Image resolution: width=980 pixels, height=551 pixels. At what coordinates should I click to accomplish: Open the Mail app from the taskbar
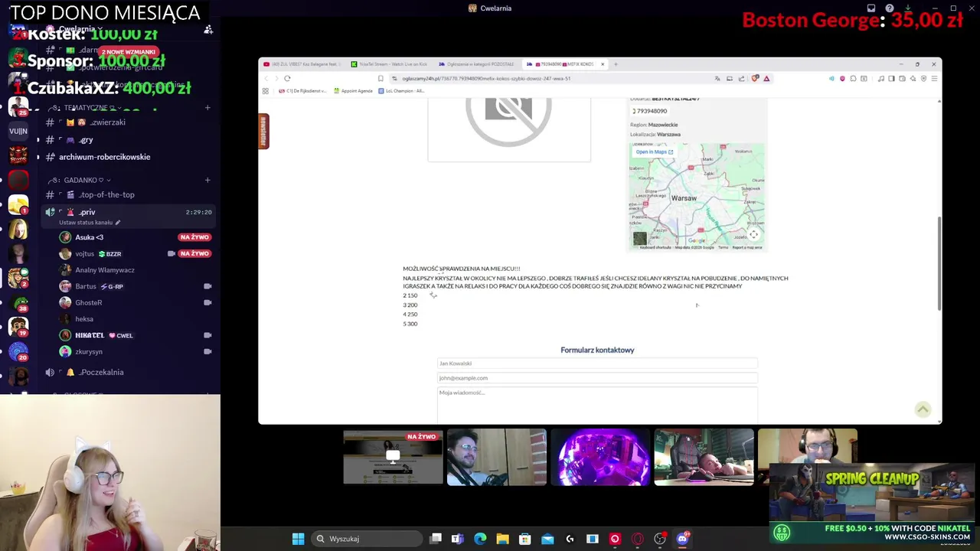(x=547, y=539)
